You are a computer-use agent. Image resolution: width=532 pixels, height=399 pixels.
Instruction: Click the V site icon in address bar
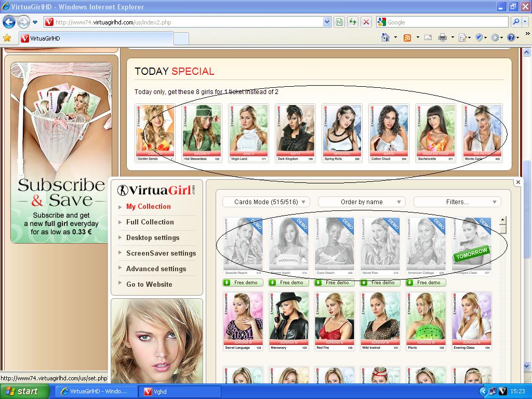[x=49, y=22]
